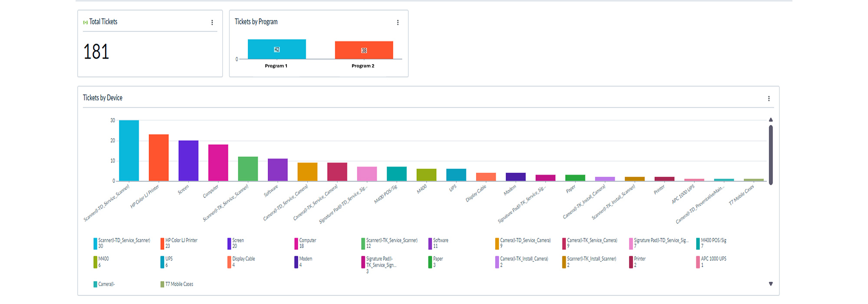Image resolution: width=868 pixels, height=304 pixels.
Task: Click the 181 total tickets number
Action: [96, 52]
